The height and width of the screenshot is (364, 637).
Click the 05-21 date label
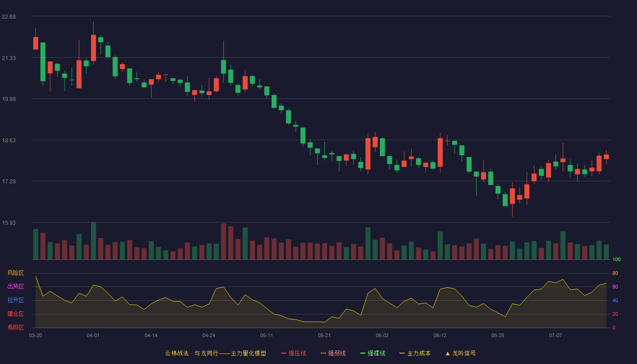[x=324, y=335]
